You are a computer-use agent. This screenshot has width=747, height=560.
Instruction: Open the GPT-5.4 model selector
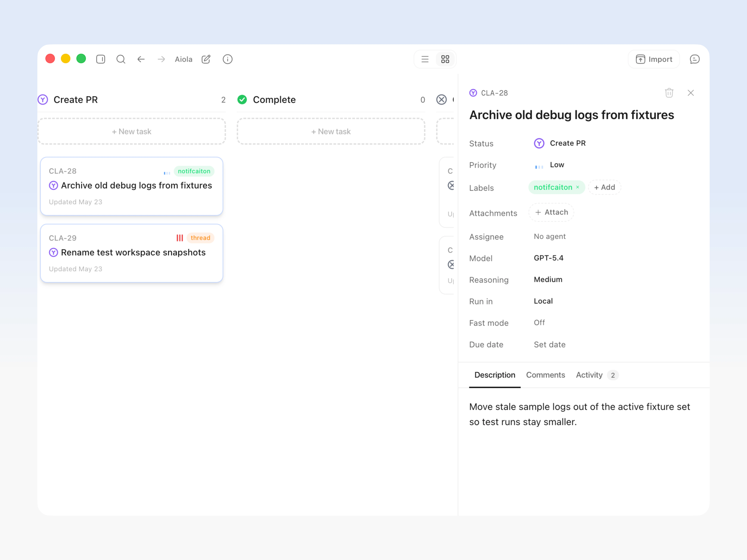coord(548,258)
